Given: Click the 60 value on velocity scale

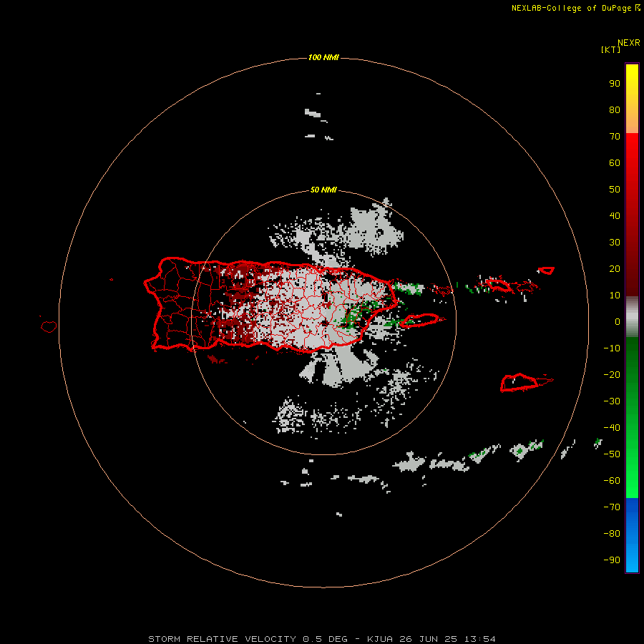Looking at the screenshot, I should point(615,163).
